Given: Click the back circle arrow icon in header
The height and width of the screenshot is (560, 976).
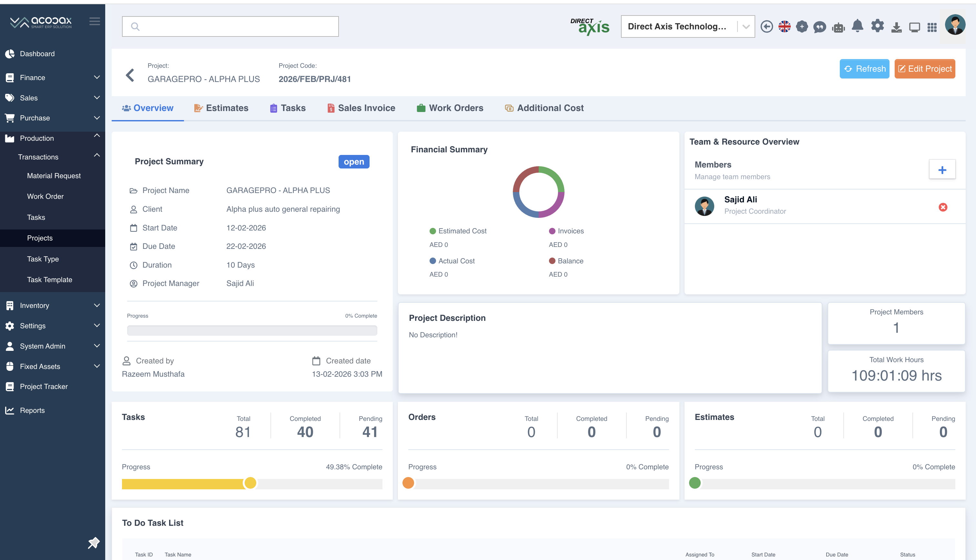Looking at the screenshot, I should point(767,26).
